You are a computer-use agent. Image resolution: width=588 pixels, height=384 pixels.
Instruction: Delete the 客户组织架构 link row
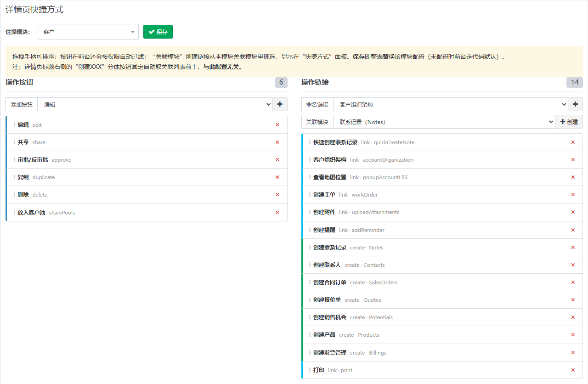[x=573, y=160]
